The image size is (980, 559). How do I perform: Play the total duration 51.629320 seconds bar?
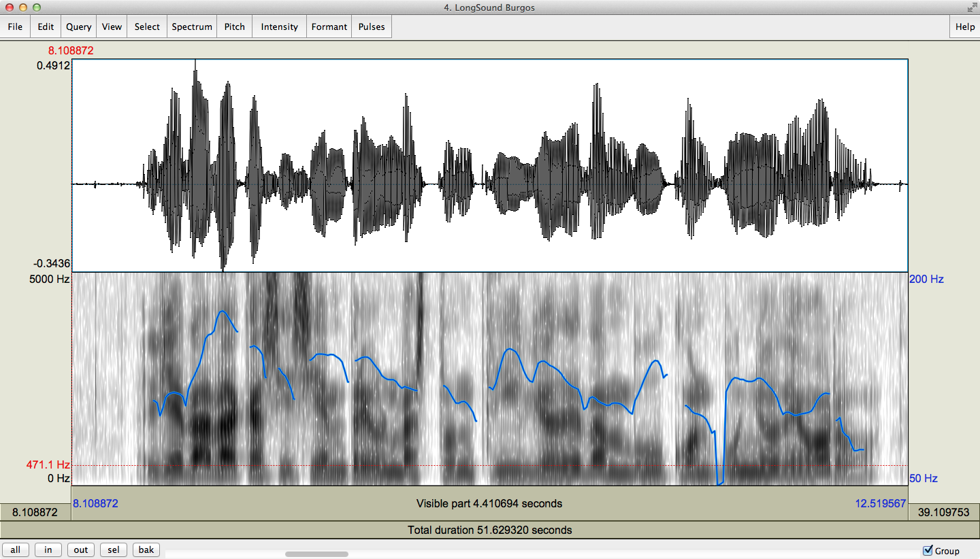tap(489, 530)
